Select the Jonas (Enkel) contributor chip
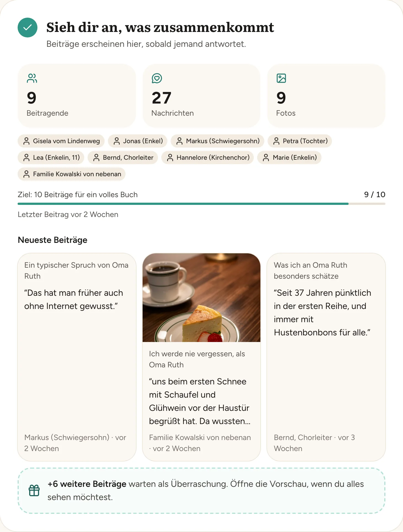The width and height of the screenshot is (403, 532). [x=138, y=141]
